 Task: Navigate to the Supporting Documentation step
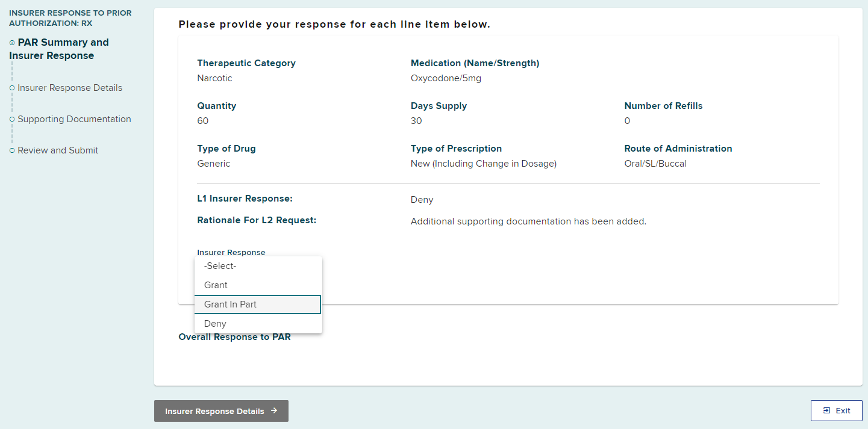(74, 119)
